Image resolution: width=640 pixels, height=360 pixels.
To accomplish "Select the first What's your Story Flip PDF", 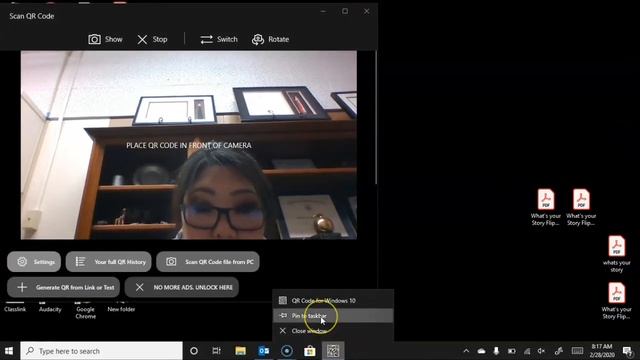I will point(546,207).
